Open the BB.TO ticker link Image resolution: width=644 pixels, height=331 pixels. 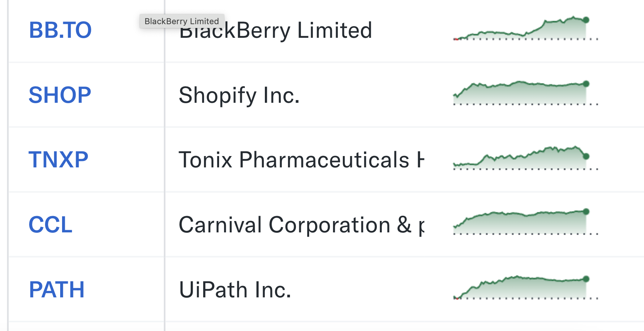[x=60, y=30]
